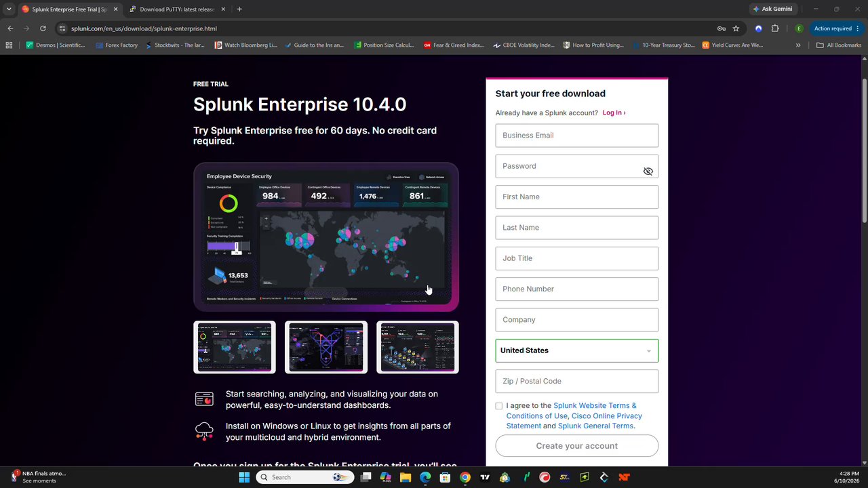Open the Windows Start menu
Screen dimensions: 868x488
(244, 477)
